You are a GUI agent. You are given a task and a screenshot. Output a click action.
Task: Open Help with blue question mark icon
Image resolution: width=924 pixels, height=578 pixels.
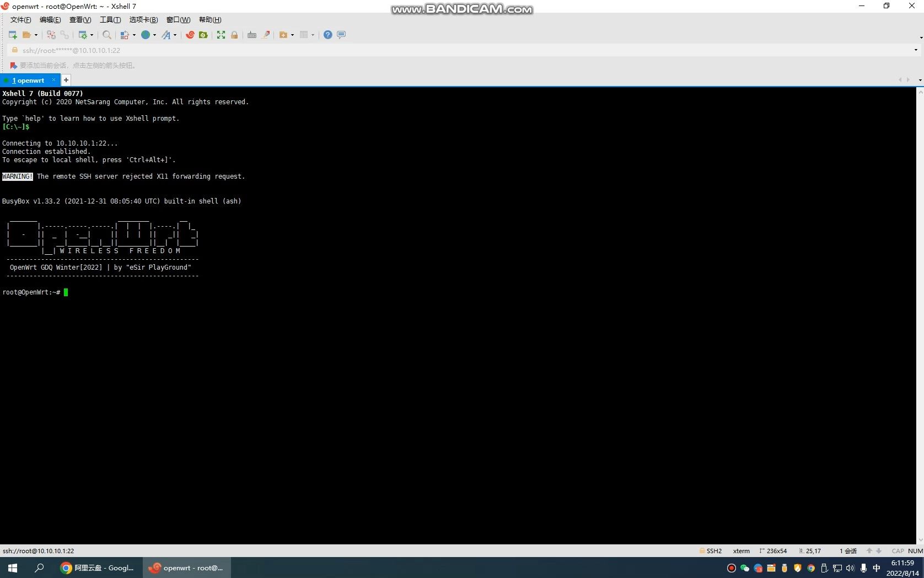coord(328,35)
